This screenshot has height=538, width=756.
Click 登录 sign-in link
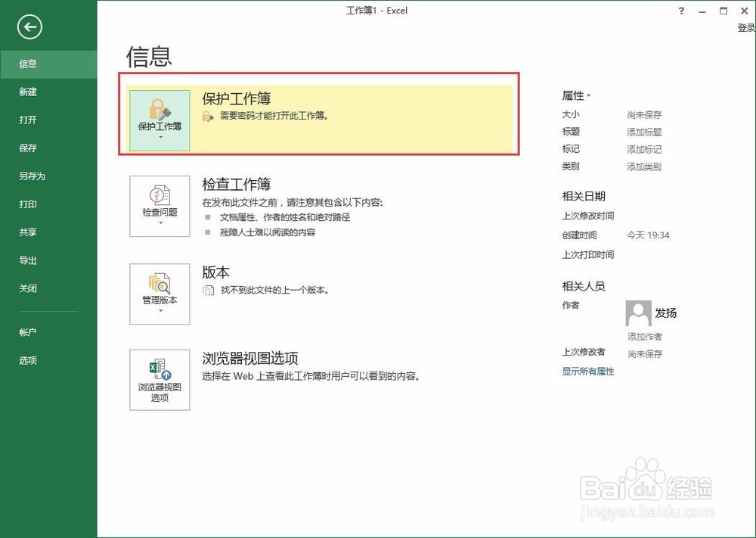746,28
